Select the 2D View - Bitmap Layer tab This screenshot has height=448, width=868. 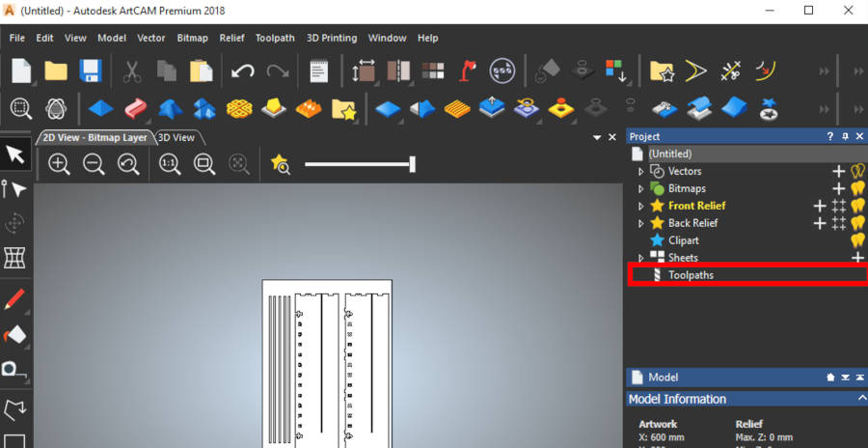pos(95,137)
